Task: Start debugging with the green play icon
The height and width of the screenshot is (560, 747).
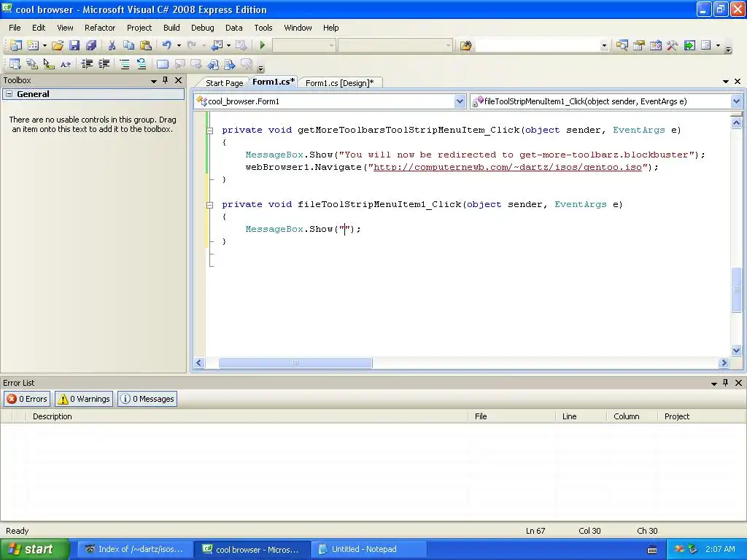Action: point(262,45)
